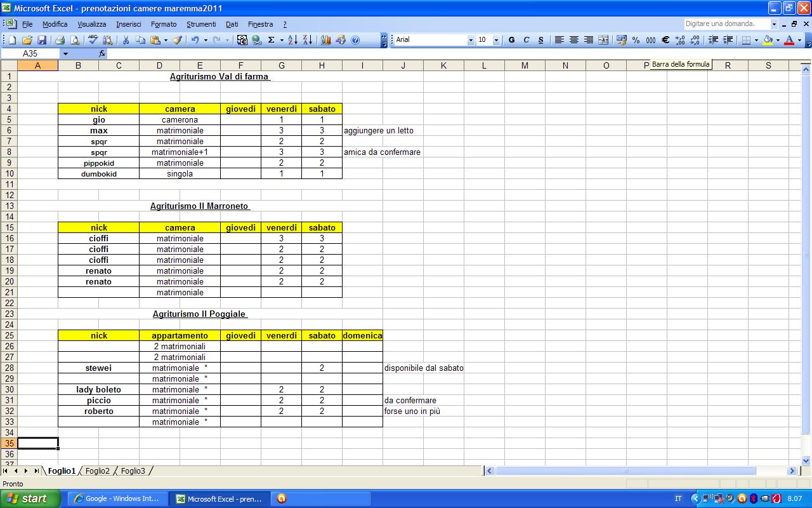This screenshot has width=812, height=508.
Task: Sort ascending with the A-Z icon
Action: [x=292, y=40]
